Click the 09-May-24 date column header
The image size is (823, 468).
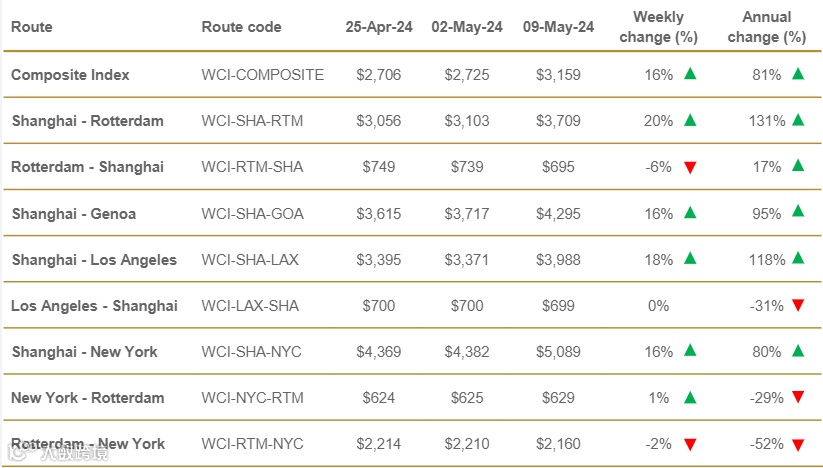pos(557,27)
